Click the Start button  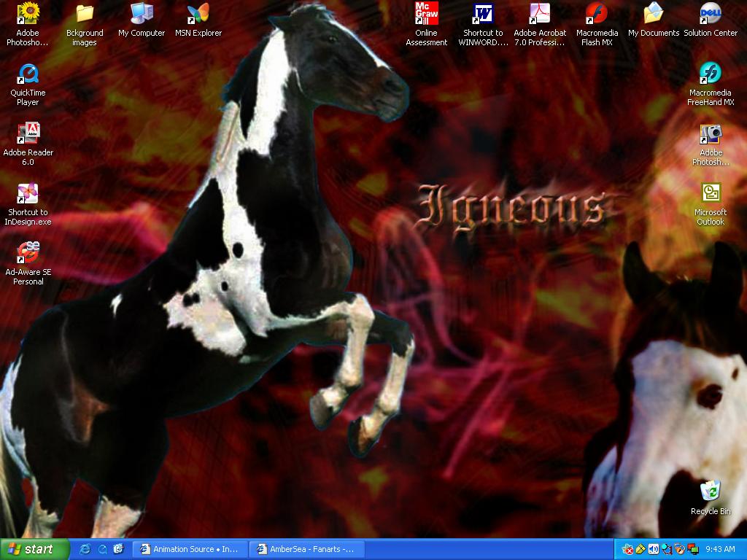point(35,549)
